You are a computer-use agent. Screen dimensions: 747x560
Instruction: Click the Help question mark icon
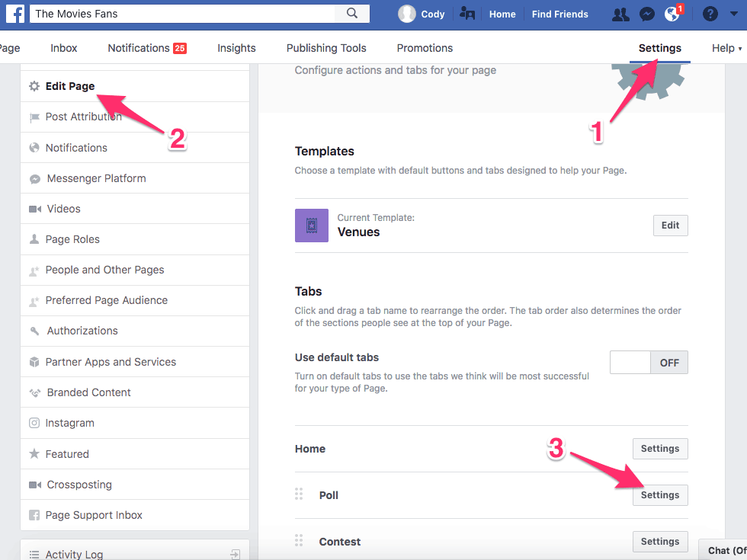709,13
